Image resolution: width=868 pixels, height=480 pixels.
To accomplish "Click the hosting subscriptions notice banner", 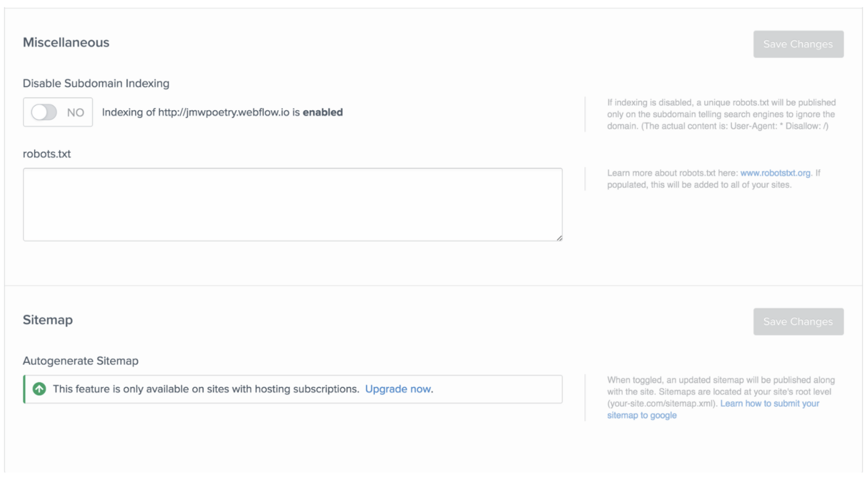I will click(x=293, y=389).
